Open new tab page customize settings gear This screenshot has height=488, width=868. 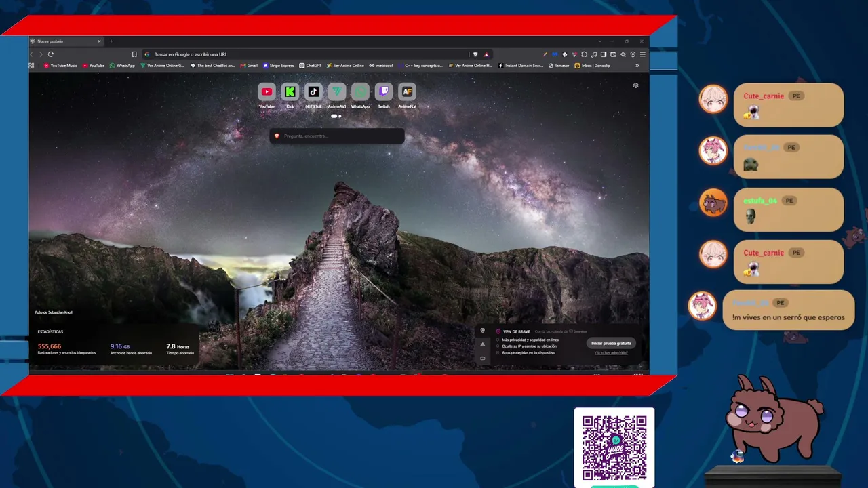pyautogui.click(x=635, y=85)
